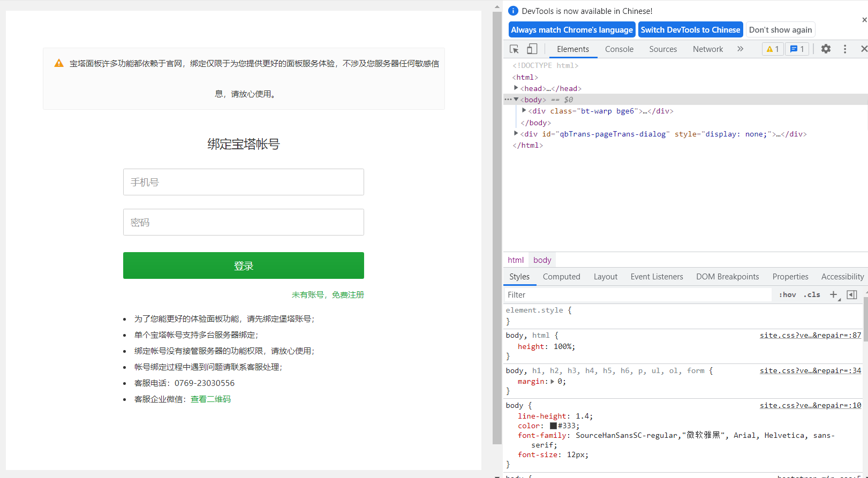This screenshot has height=478, width=868.
Task: Click the orange warning triangle on page
Action: 59,63
